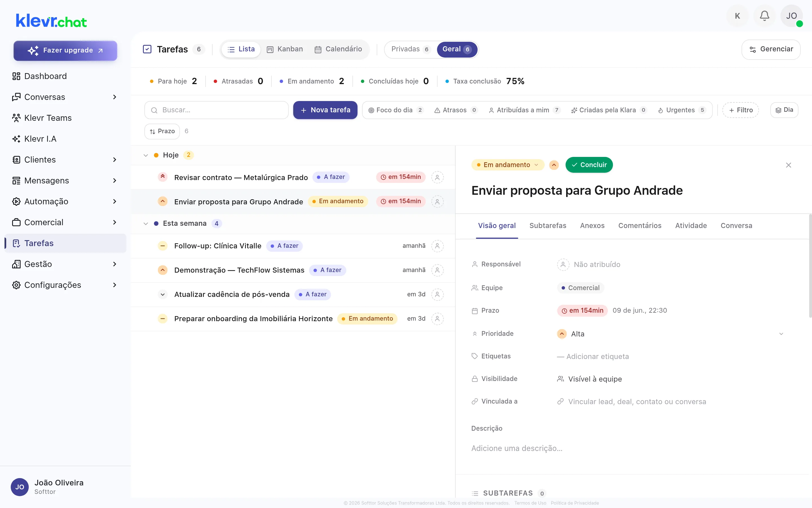The height and width of the screenshot is (508, 812).
Task: Assign user on Preparar onboarding row
Action: [x=437, y=319]
